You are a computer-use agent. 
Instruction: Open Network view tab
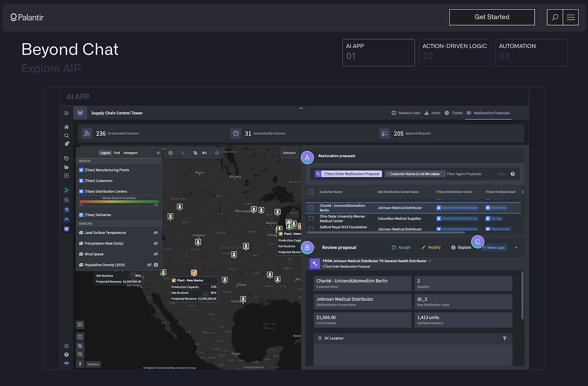tap(406, 113)
